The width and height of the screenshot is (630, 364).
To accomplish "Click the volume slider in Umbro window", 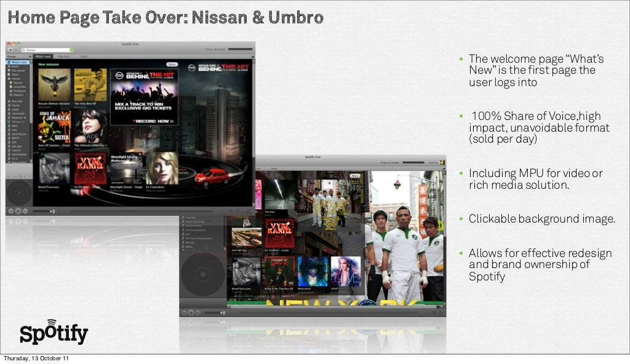I will [x=212, y=312].
